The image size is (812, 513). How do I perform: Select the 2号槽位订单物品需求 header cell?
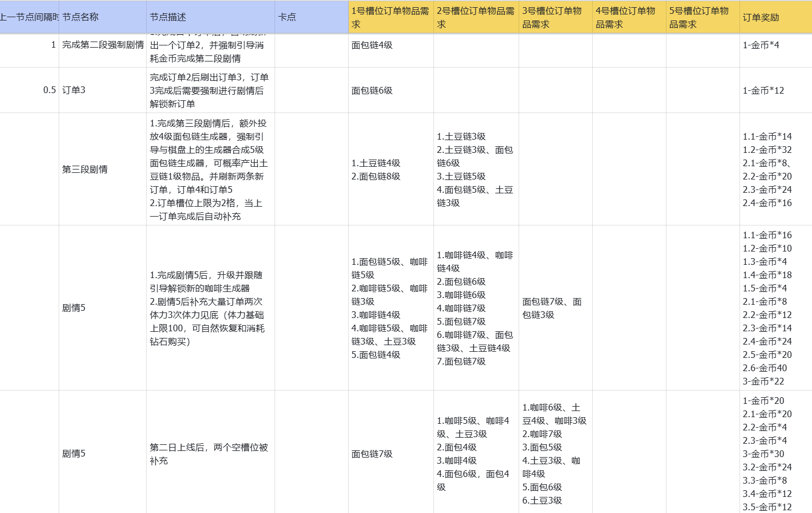pos(476,17)
